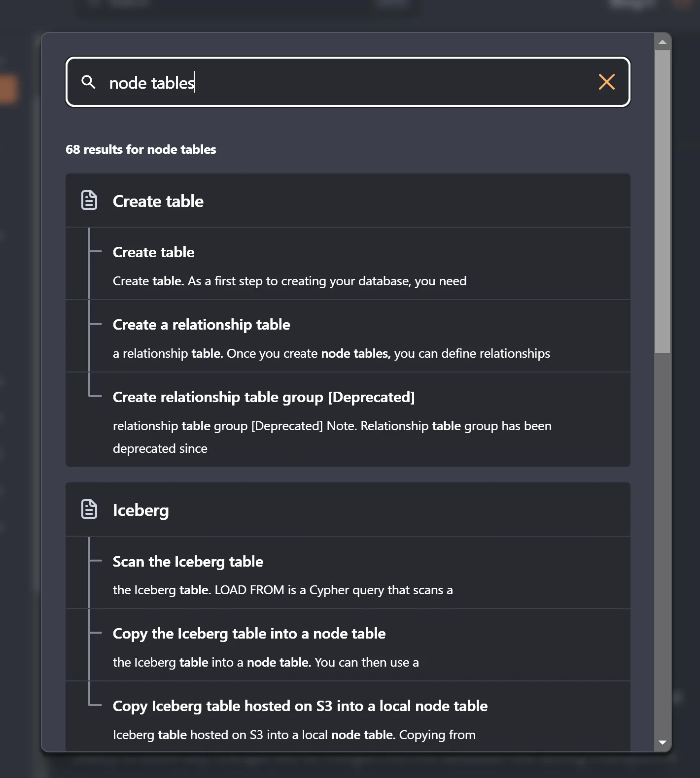The image size is (700, 778).
Task: Select the Iceberg section header
Action: click(141, 509)
